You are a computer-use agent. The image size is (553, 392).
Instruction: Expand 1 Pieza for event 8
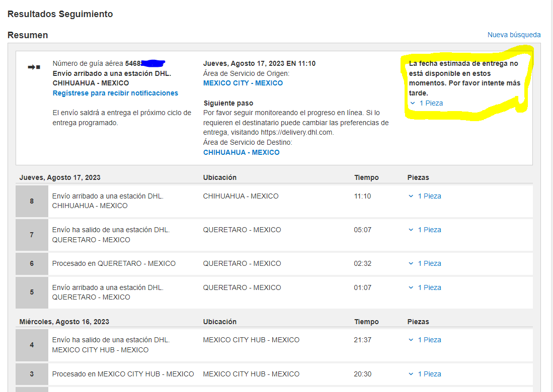point(425,196)
